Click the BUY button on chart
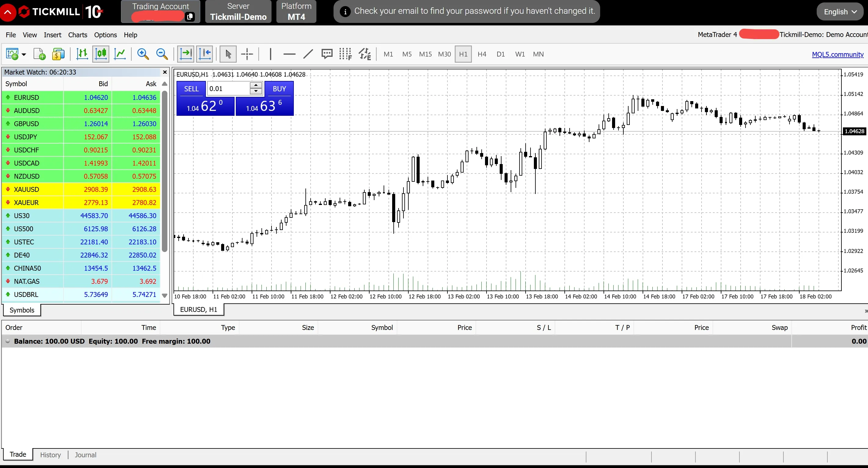 pyautogui.click(x=279, y=89)
